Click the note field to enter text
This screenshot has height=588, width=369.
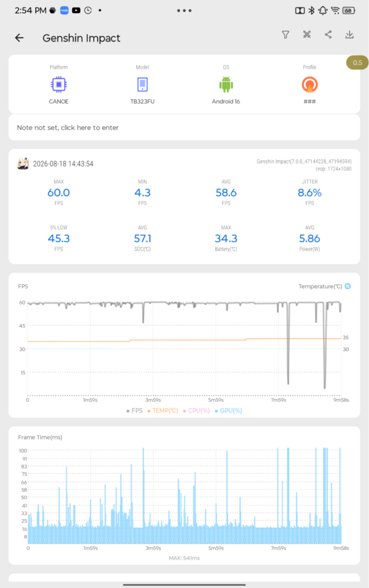point(184,127)
